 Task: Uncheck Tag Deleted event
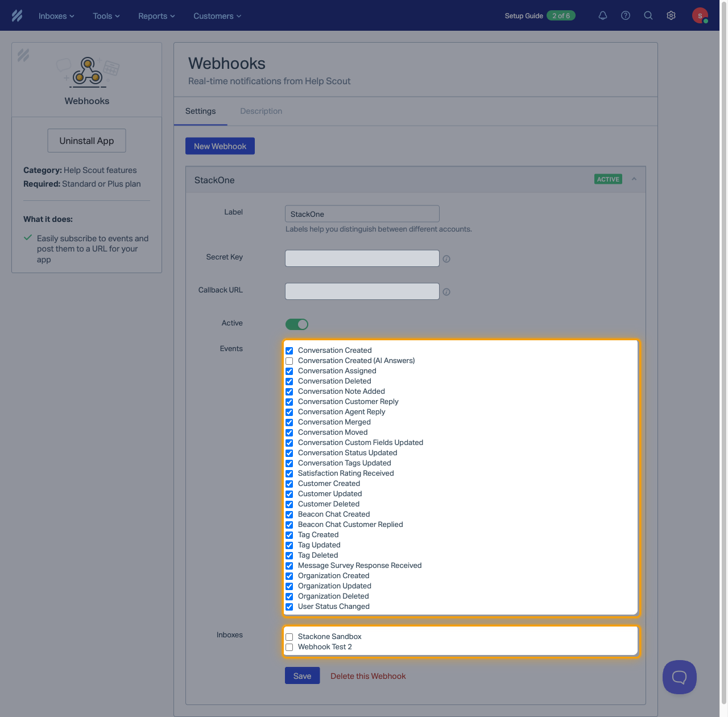(289, 555)
